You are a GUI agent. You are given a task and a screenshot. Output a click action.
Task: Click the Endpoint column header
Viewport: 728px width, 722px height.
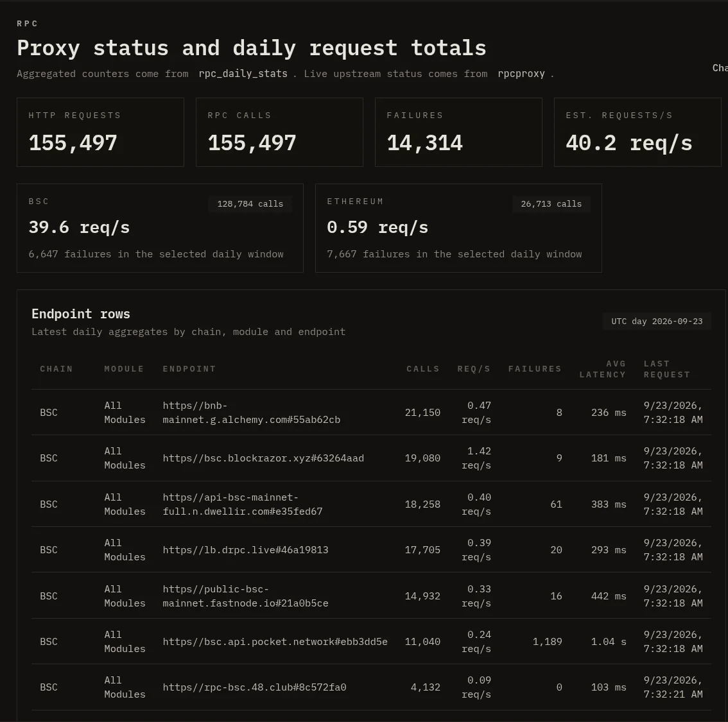tap(189, 369)
